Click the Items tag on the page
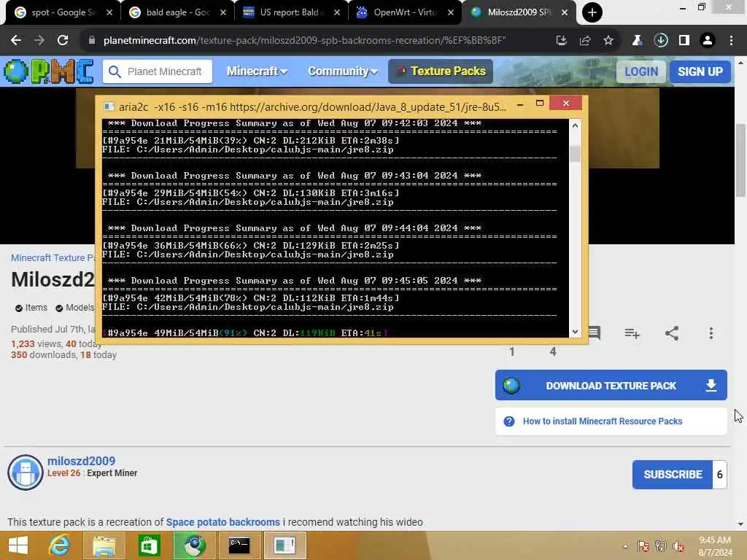 point(31,308)
